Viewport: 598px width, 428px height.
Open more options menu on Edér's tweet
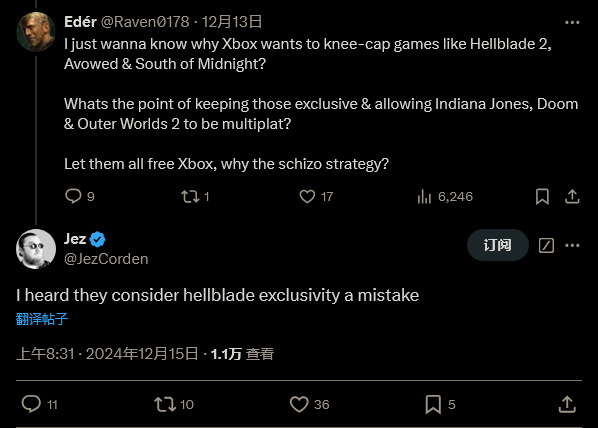[x=572, y=23]
